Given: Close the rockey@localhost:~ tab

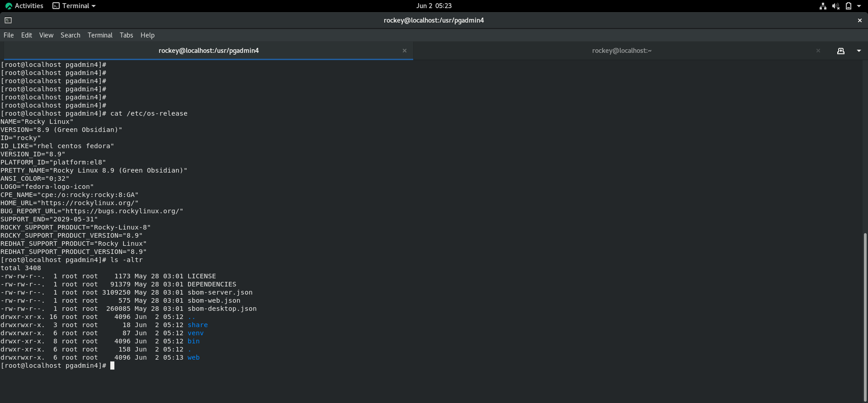Looking at the screenshot, I should 818,51.
